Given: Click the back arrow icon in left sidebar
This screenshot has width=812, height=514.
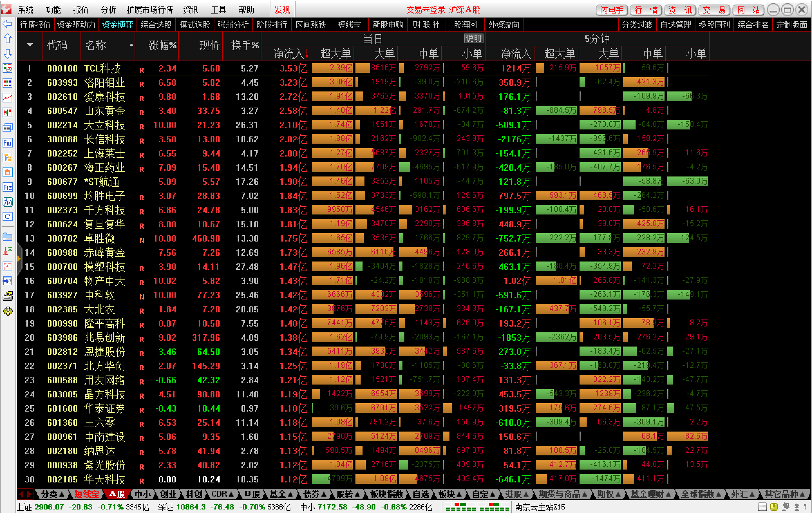Looking at the screenshot, I should coord(7,24).
